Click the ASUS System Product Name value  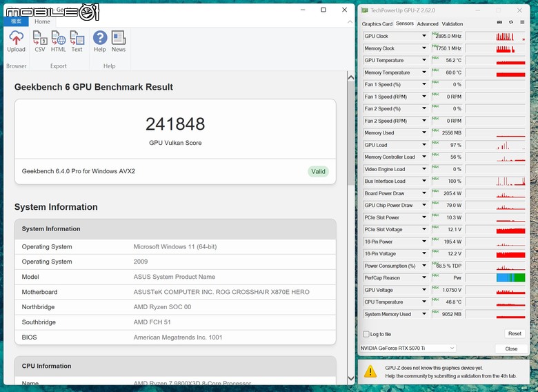click(x=175, y=277)
